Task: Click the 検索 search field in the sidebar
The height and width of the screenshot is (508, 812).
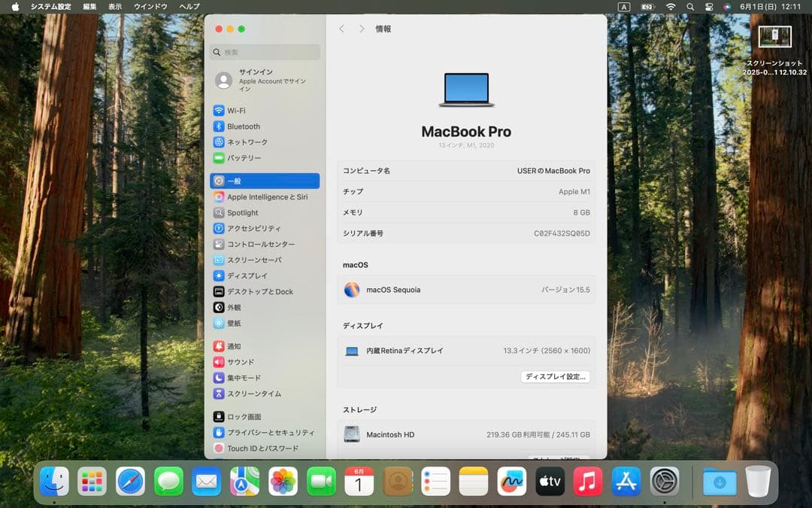Action: [264, 52]
